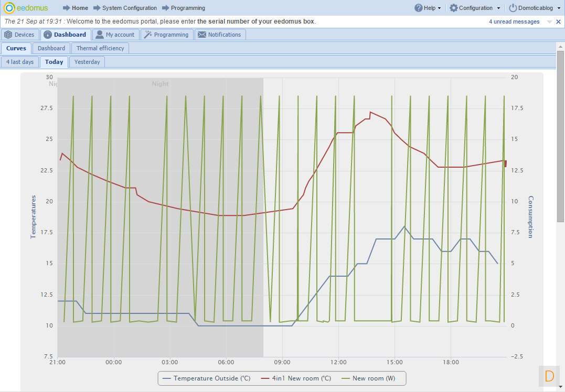Image resolution: width=565 pixels, height=392 pixels.
Task: Click the My account person icon
Action: tap(100, 35)
